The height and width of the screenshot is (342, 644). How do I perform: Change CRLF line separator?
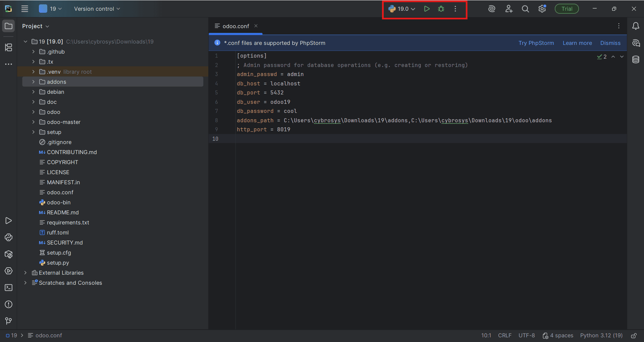[504, 336]
